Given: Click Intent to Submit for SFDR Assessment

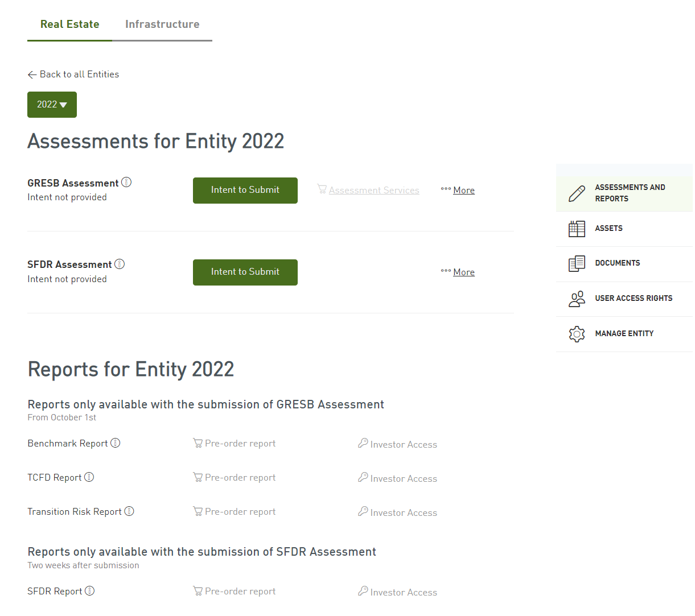Looking at the screenshot, I should coord(245,272).
